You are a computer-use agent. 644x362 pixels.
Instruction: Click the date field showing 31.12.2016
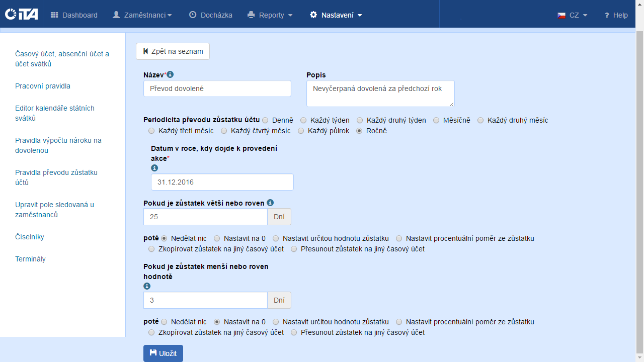(x=222, y=182)
